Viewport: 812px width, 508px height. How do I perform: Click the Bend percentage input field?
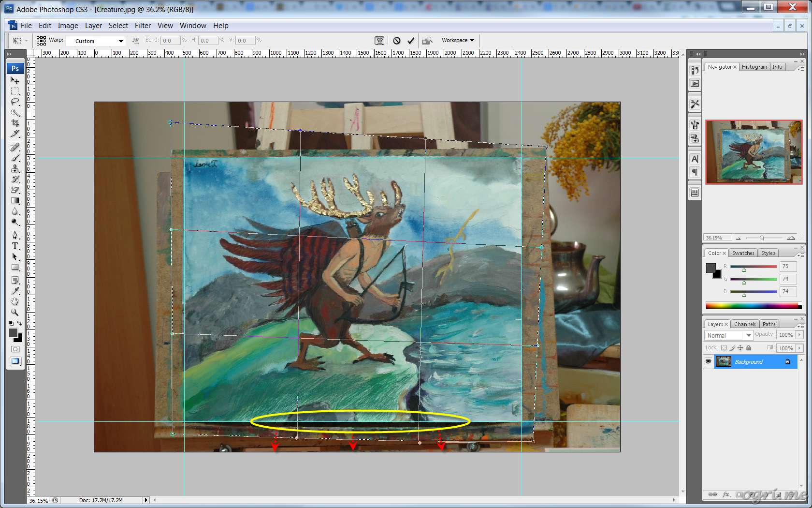coord(171,41)
